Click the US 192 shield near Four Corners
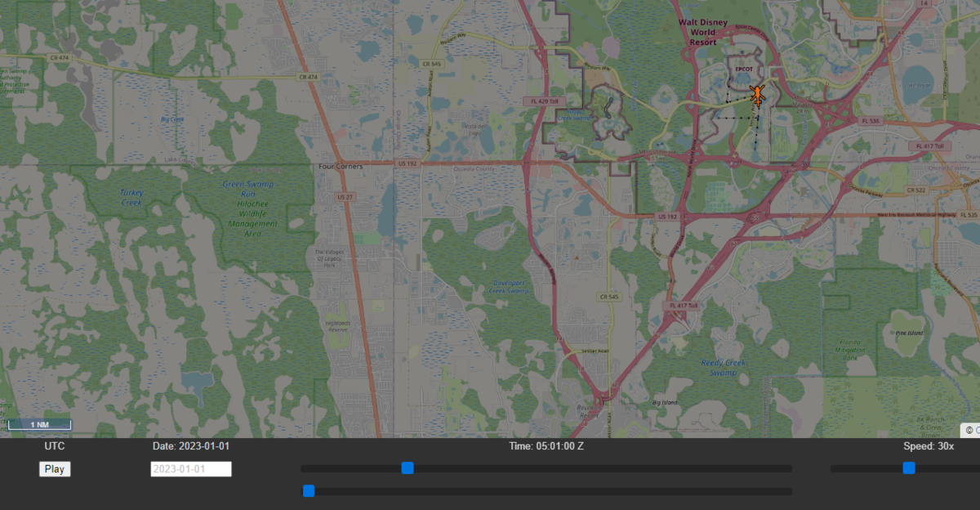 406,163
